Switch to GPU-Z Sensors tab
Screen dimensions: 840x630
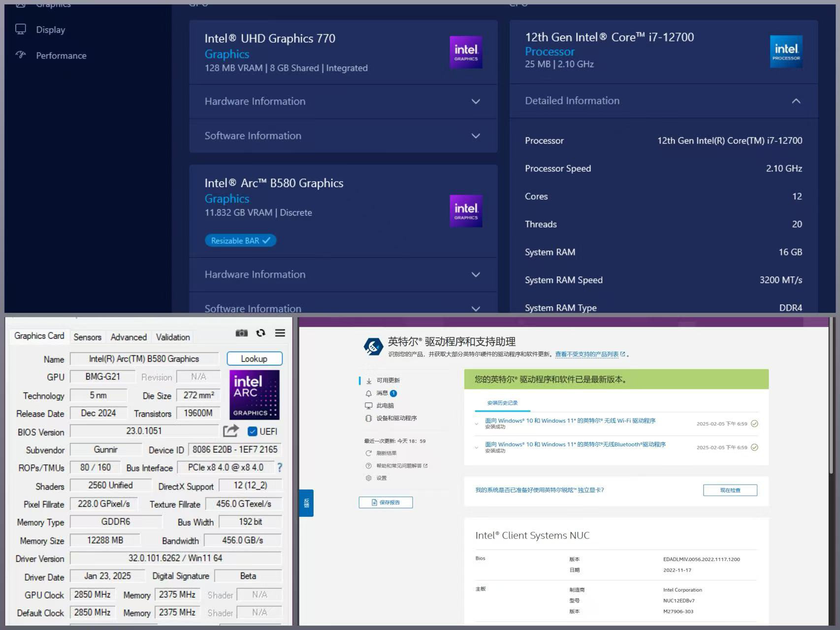pyautogui.click(x=87, y=337)
